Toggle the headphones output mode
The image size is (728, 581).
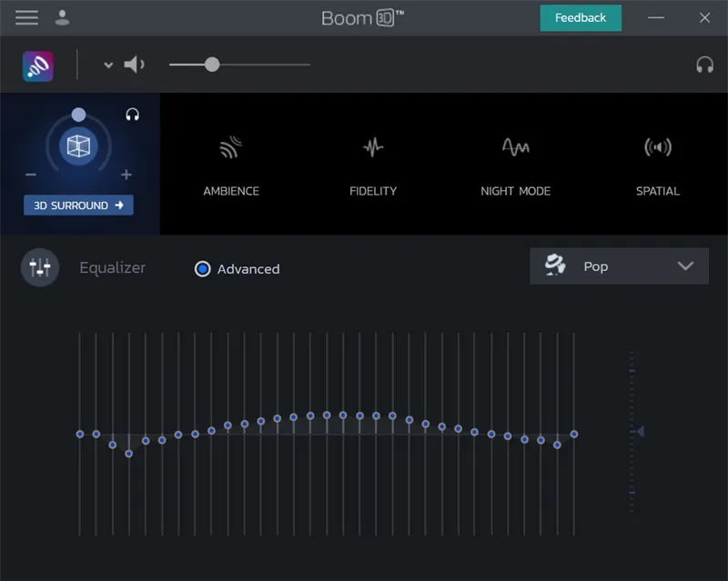[703, 65]
